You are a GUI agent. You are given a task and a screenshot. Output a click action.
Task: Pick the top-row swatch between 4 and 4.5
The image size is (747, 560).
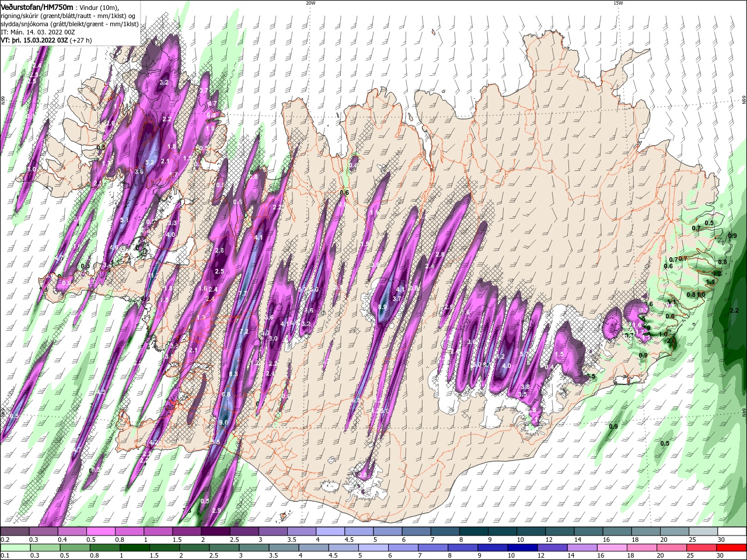click(330, 532)
